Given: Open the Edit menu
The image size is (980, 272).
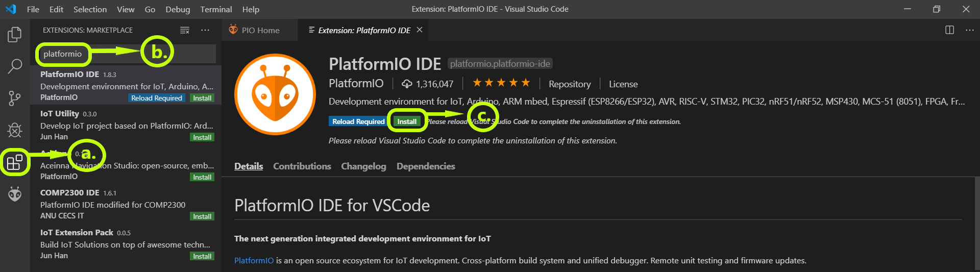Looking at the screenshot, I should pyautogui.click(x=56, y=9).
